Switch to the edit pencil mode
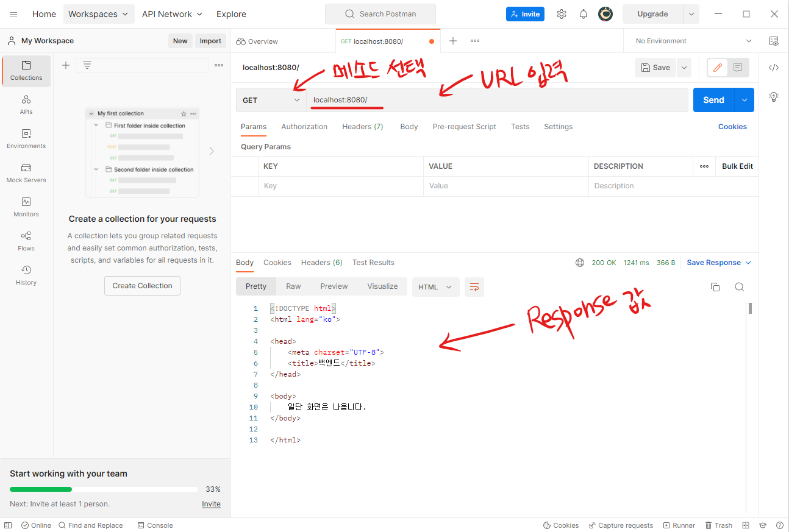This screenshot has height=532, width=789. [x=718, y=68]
